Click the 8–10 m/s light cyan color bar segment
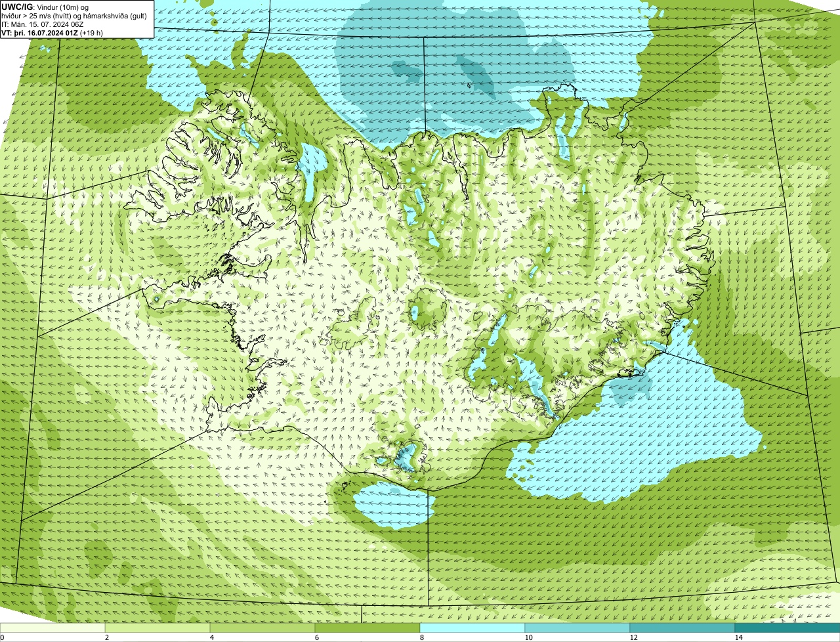This screenshot has width=840, height=642. (472, 628)
